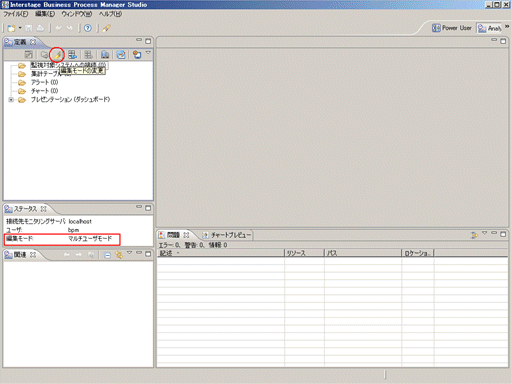This screenshot has height=384, width=512.
Task: Switch to the Analytics perspective
Action: (x=489, y=28)
